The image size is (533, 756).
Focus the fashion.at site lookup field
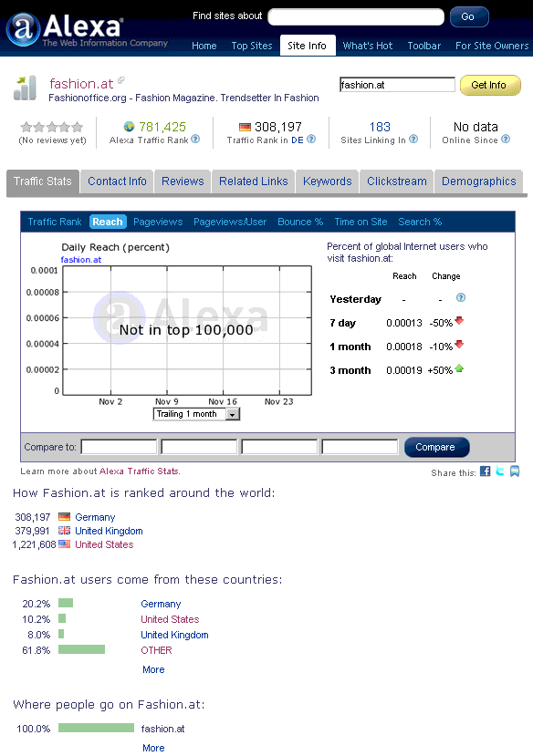pos(397,85)
